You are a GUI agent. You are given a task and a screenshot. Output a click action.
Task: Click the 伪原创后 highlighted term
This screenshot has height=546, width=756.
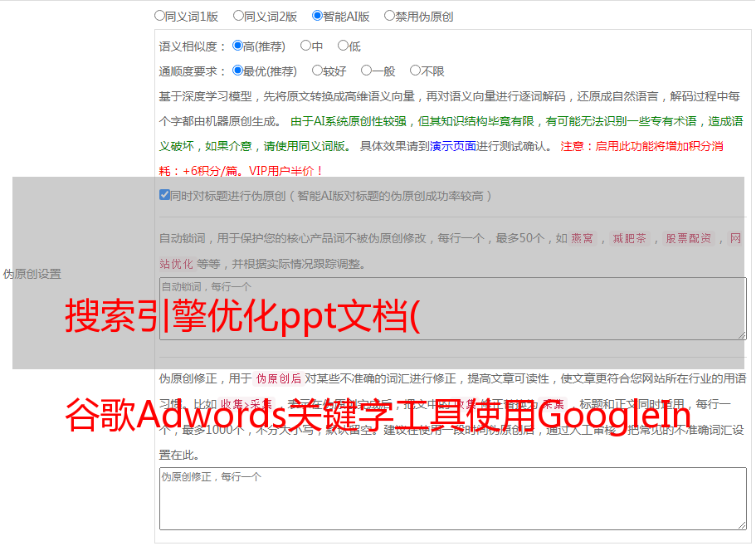279,378
